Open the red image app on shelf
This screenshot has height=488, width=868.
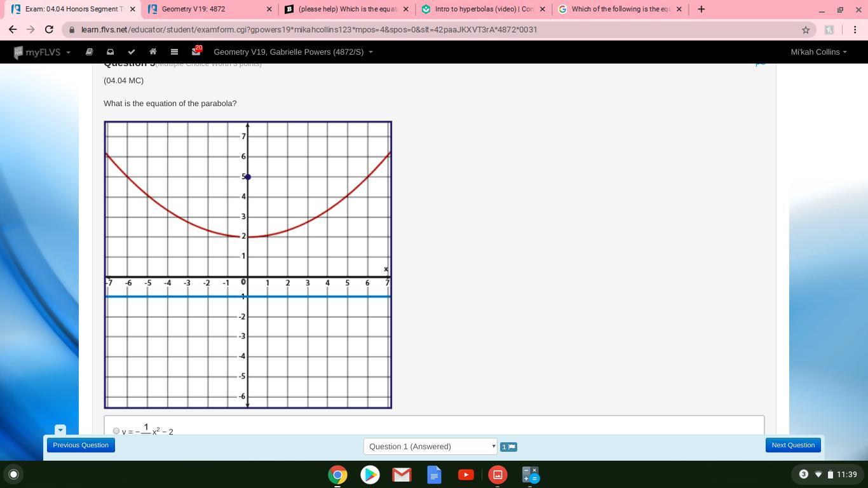(x=498, y=475)
